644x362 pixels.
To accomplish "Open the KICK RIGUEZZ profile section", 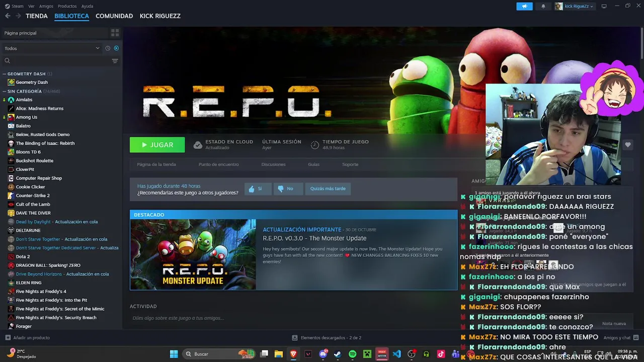I will pos(160,16).
